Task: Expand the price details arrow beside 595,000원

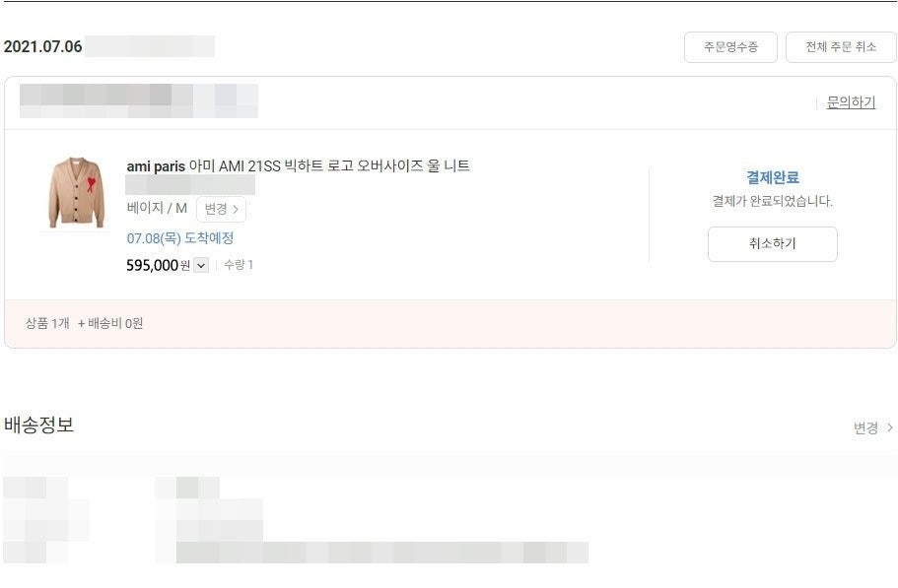Action: (x=201, y=265)
